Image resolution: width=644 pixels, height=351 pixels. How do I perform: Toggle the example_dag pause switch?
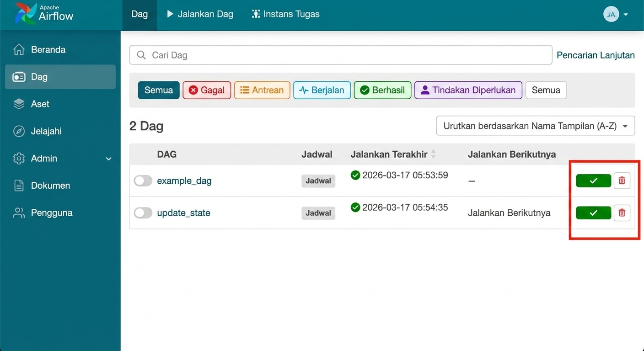pyautogui.click(x=143, y=181)
